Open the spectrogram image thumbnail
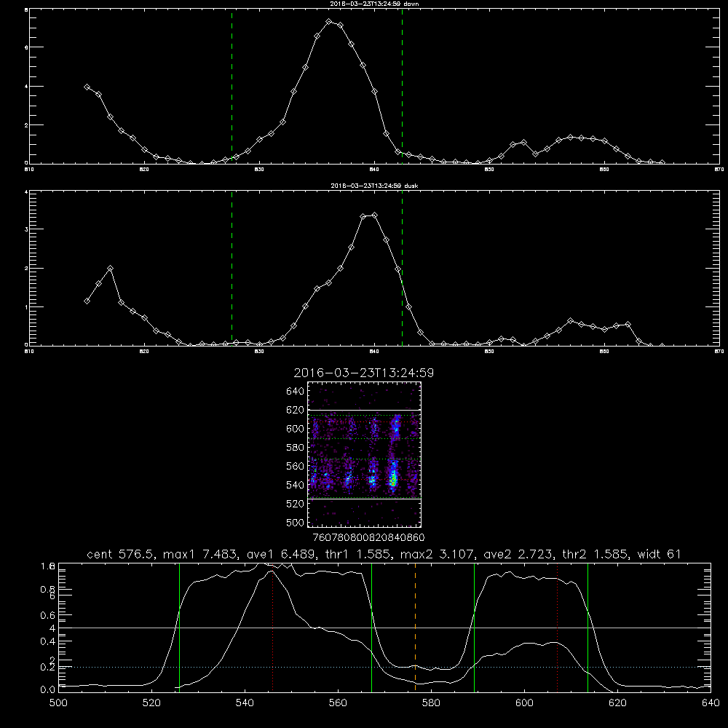The width and height of the screenshot is (728, 728). pos(364,454)
